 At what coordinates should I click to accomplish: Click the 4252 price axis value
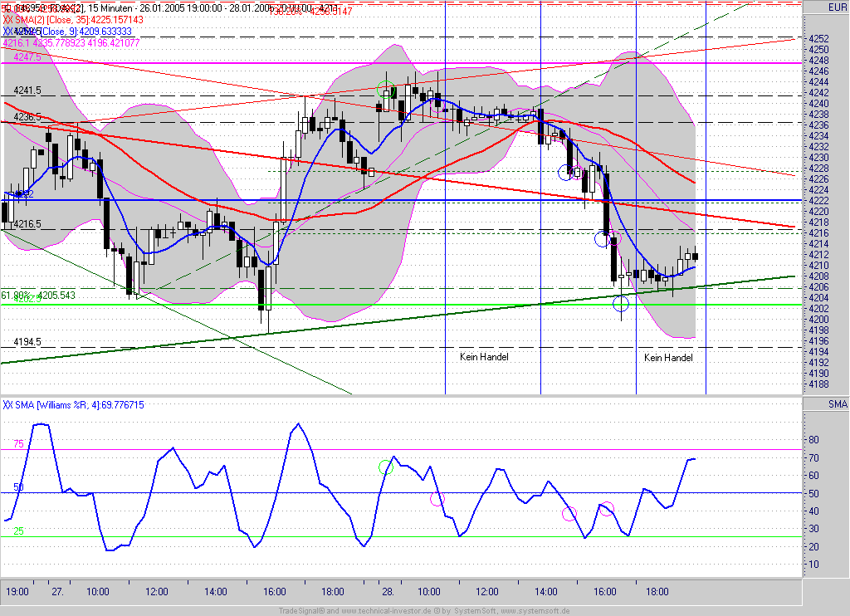tap(818, 39)
